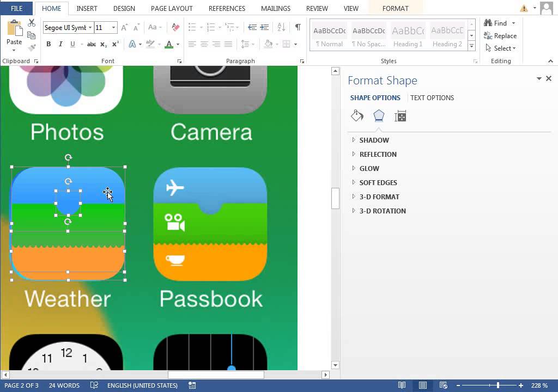Open the Select menu in Editing group
The height and width of the screenshot is (392, 558).
(x=500, y=48)
